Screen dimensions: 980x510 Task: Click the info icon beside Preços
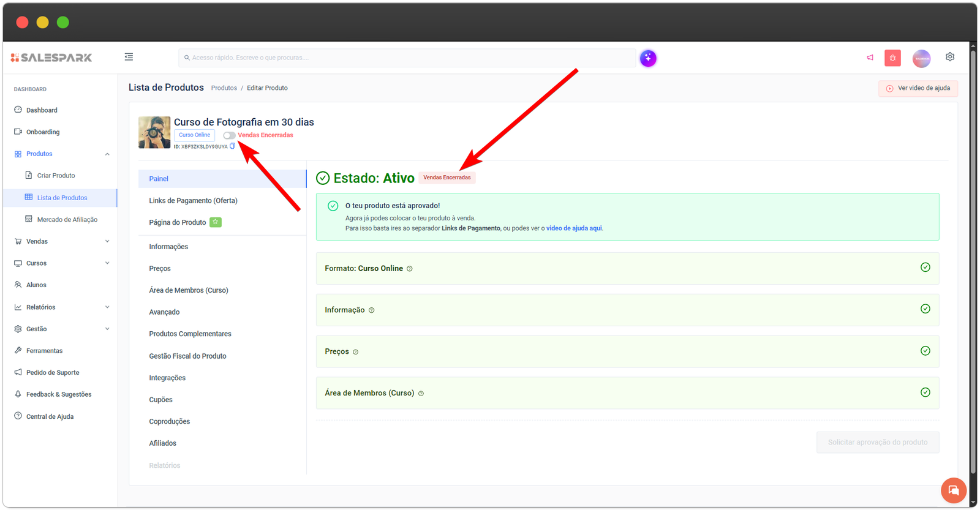pos(355,352)
